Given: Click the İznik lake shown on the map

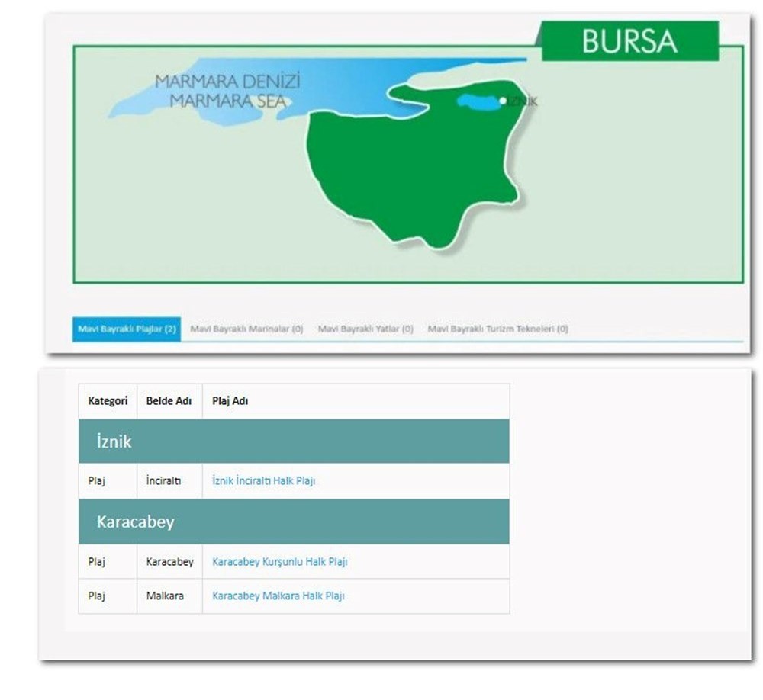Looking at the screenshot, I should (477, 101).
